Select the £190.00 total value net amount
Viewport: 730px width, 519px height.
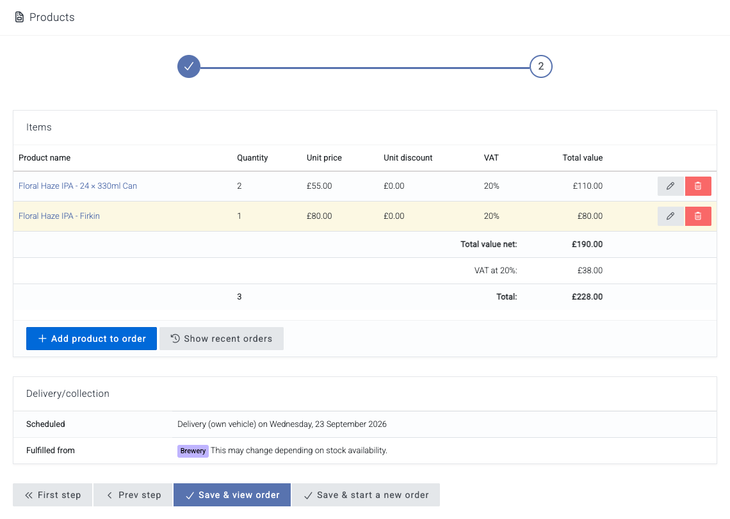(587, 244)
